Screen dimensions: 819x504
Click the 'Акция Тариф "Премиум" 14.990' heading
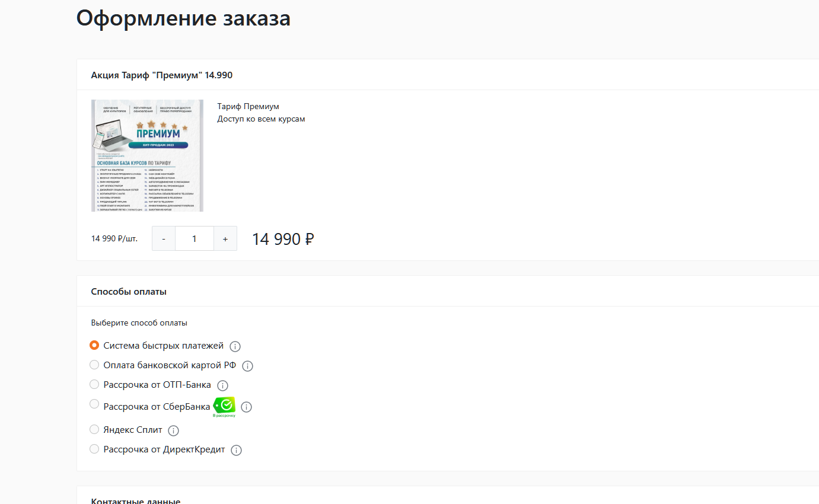161,75
